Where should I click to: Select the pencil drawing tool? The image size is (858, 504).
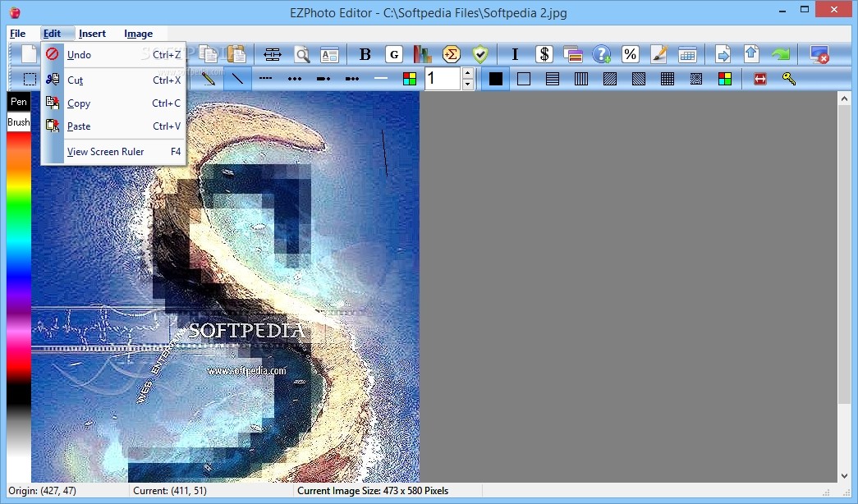209,79
